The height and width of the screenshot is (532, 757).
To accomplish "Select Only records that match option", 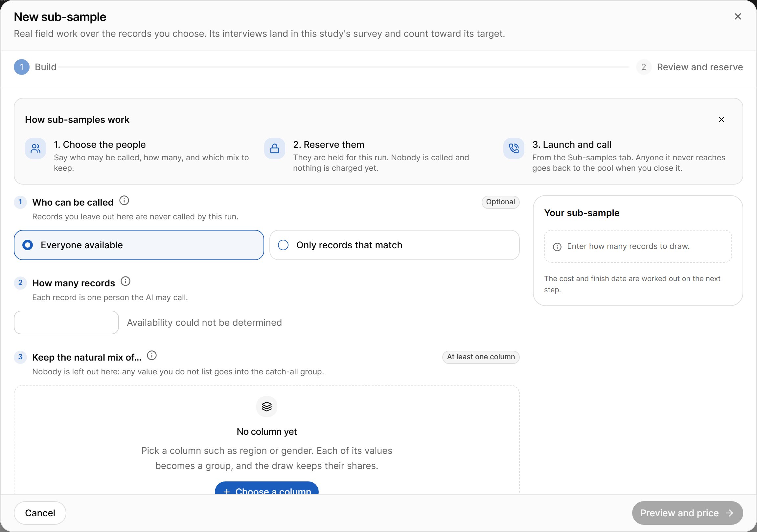I will tap(394, 245).
